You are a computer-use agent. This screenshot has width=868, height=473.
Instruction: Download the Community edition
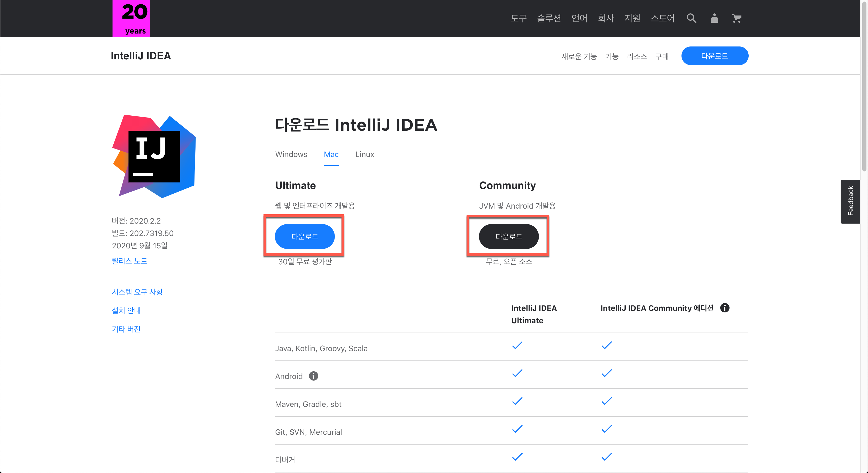point(508,236)
